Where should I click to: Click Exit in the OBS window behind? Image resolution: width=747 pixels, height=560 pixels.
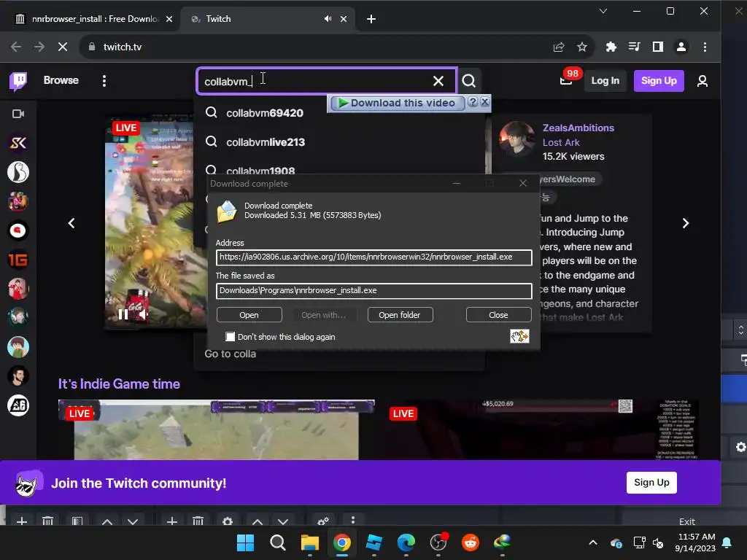pos(687,521)
